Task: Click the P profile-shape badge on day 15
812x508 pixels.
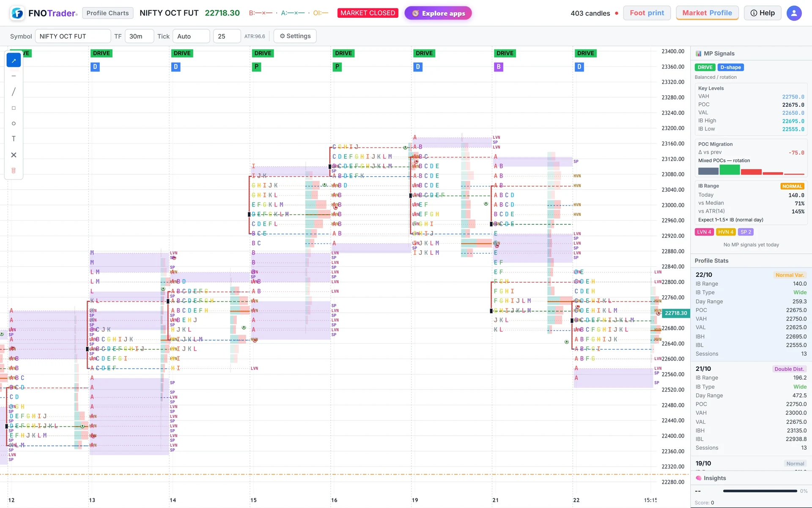Action: (x=256, y=67)
